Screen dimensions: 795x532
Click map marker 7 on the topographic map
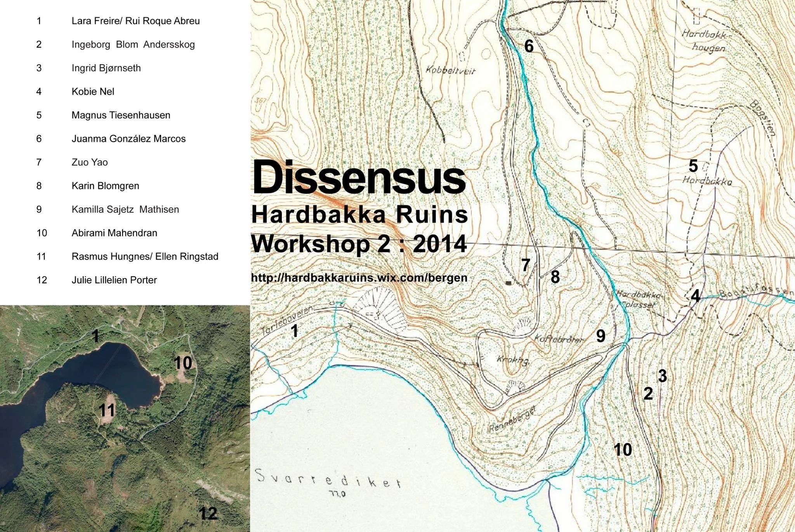[x=526, y=265]
